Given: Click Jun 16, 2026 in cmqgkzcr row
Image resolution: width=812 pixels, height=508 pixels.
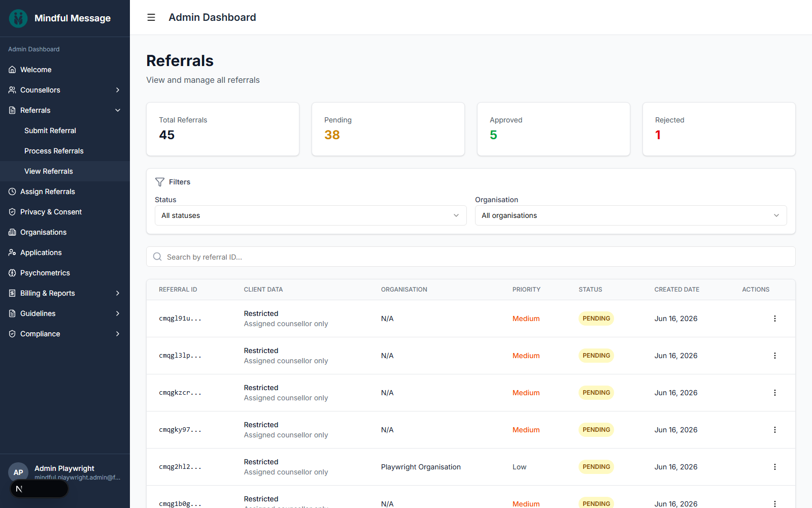Looking at the screenshot, I should [676, 393].
